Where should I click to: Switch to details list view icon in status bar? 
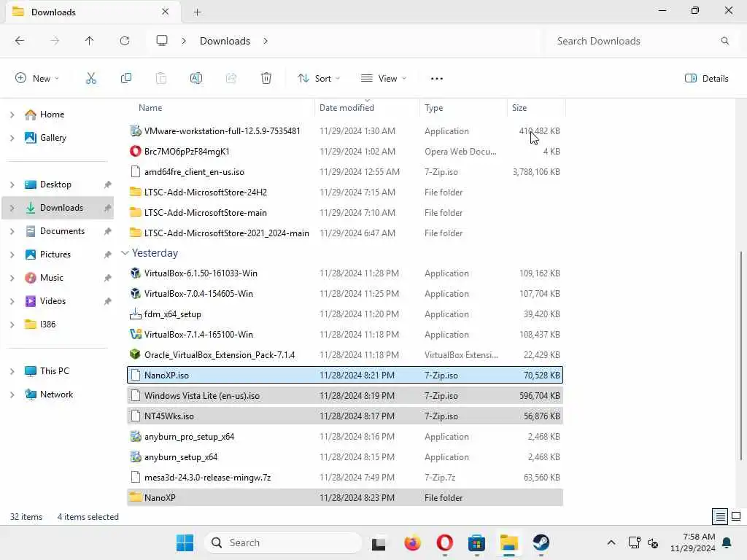tap(720, 516)
